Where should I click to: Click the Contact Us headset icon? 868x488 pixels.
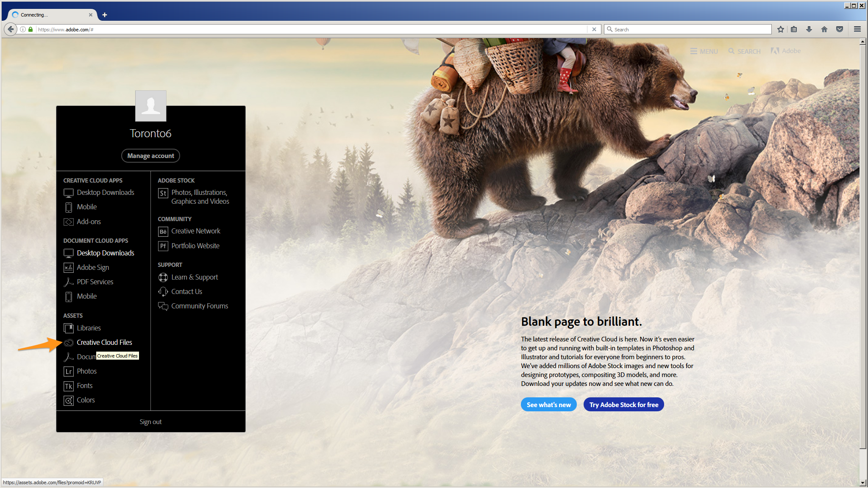pyautogui.click(x=163, y=292)
